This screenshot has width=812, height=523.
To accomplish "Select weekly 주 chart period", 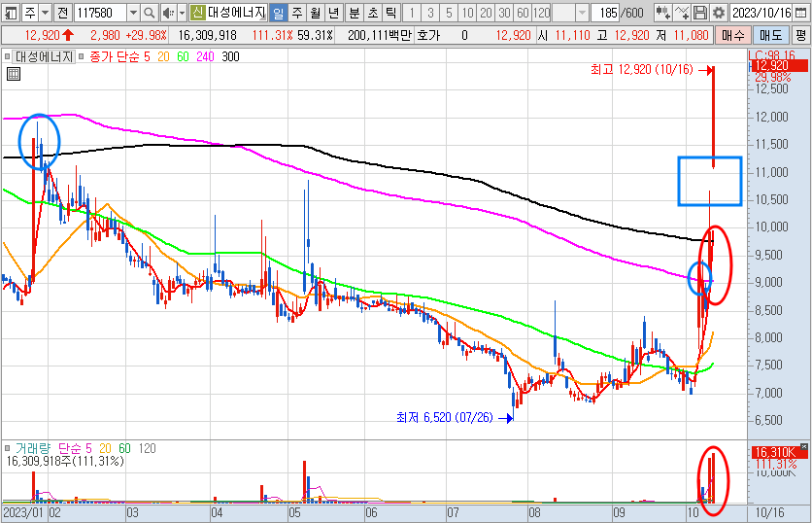I will click(x=297, y=13).
